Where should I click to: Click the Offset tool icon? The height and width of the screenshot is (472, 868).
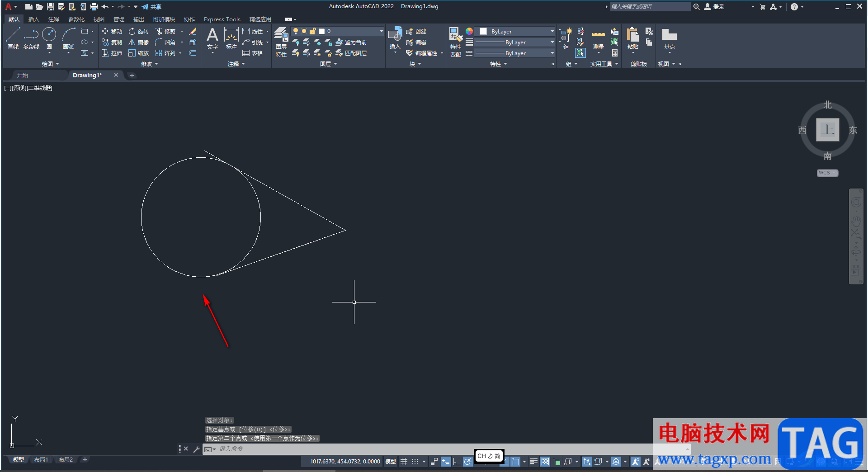[193, 53]
